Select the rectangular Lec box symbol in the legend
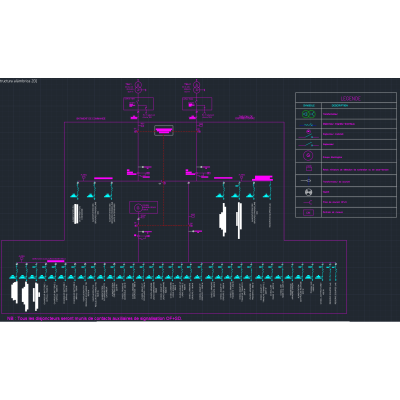This screenshot has width=400, height=400. (309, 212)
